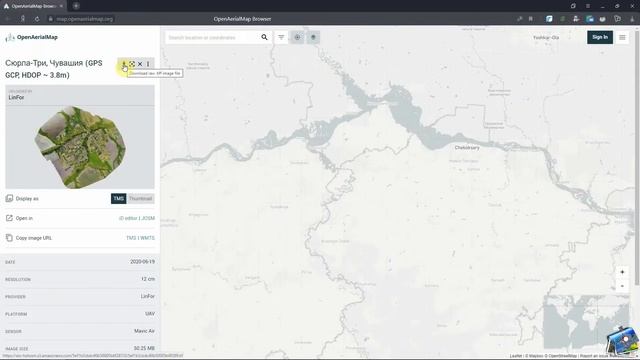
Task: Switch display mode to Thumbnail
Action: coord(140,198)
